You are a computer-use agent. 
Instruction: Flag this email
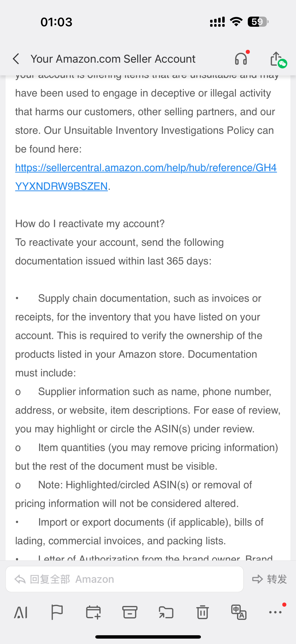[57, 612]
